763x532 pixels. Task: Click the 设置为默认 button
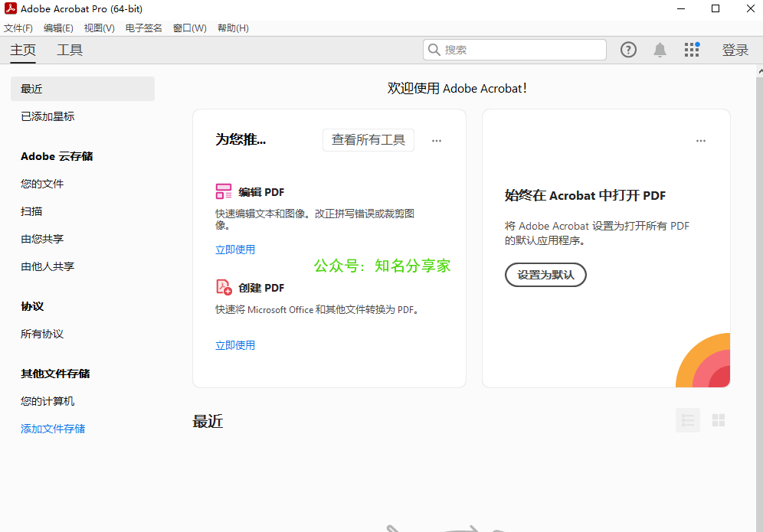pyautogui.click(x=545, y=275)
